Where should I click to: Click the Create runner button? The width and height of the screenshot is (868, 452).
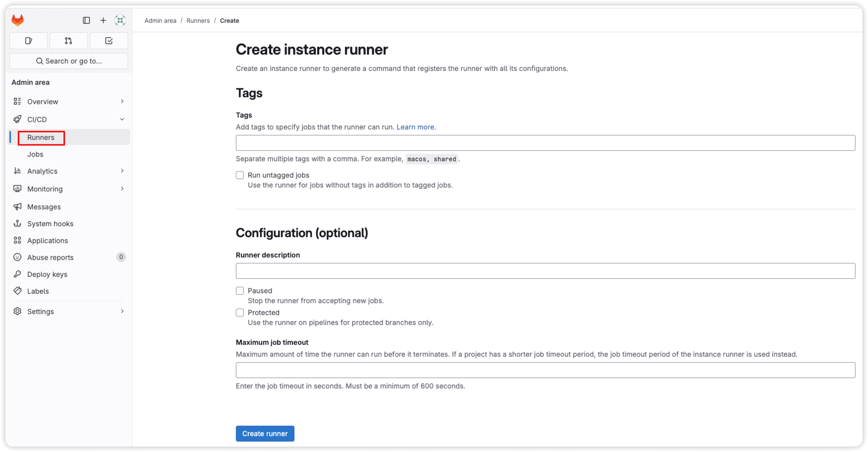point(265,434)
